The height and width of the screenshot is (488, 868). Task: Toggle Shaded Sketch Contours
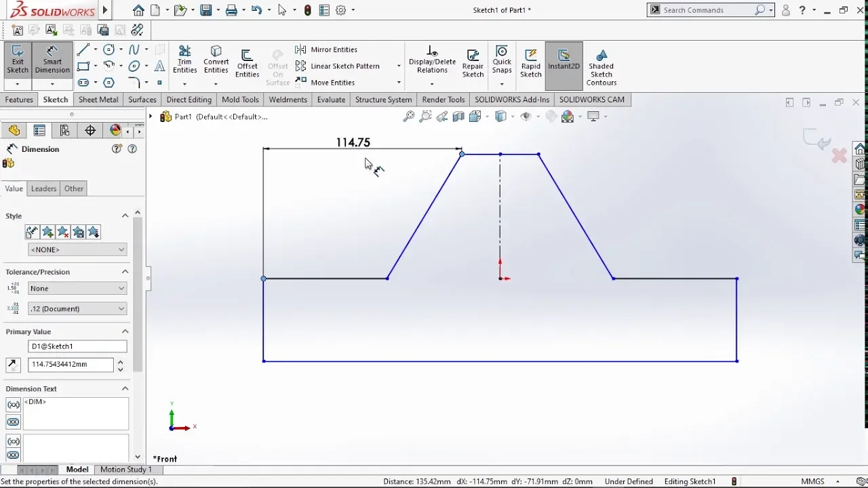[601, 68]
